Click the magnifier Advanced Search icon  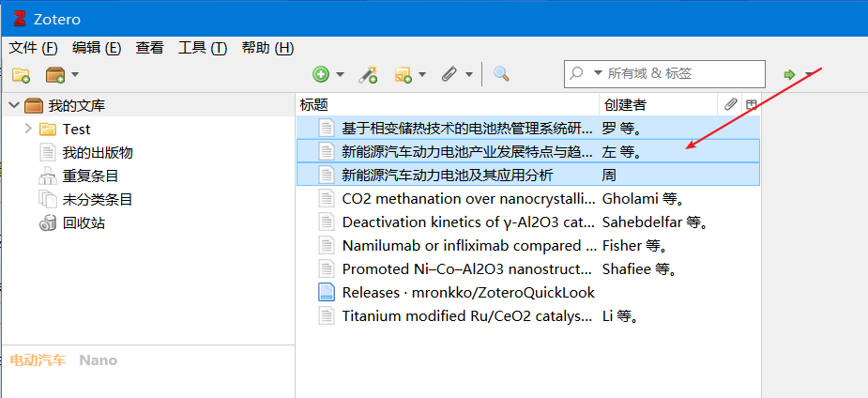point(501,73)
